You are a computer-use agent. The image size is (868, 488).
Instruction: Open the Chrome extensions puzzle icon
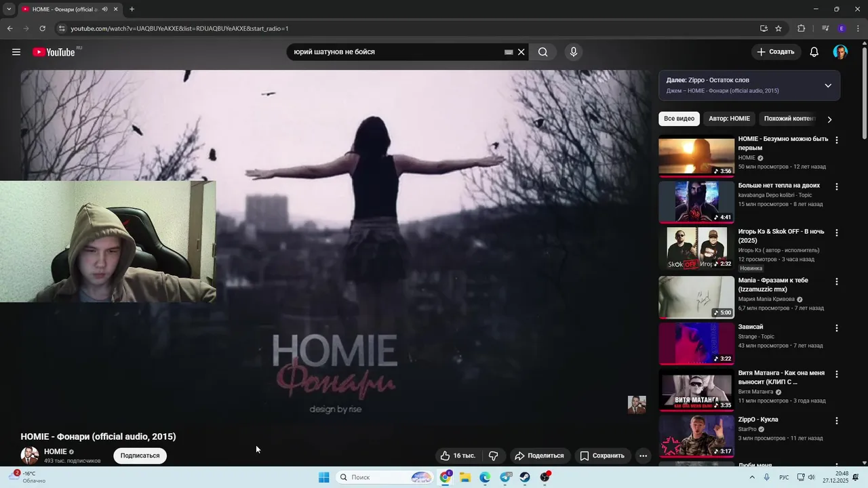coord(802,28)
